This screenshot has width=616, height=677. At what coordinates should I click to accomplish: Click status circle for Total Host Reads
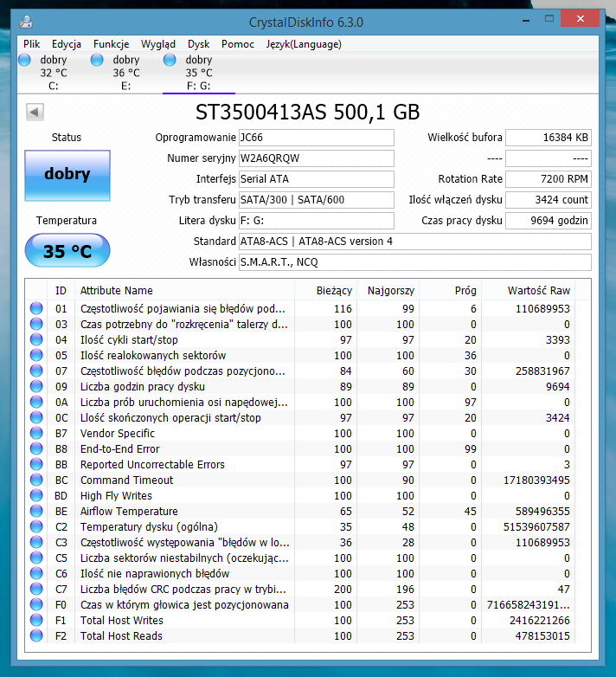[36, 635]
